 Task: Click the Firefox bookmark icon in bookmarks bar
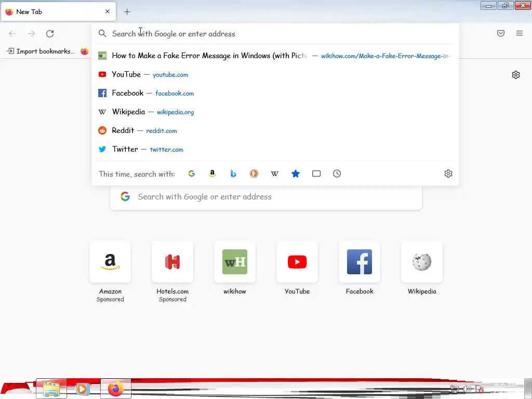pyautogui.click(x=85, y=51)
